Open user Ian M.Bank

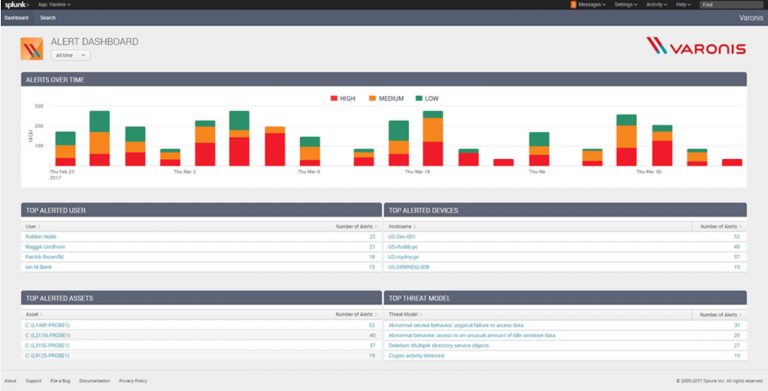point(38,267)
